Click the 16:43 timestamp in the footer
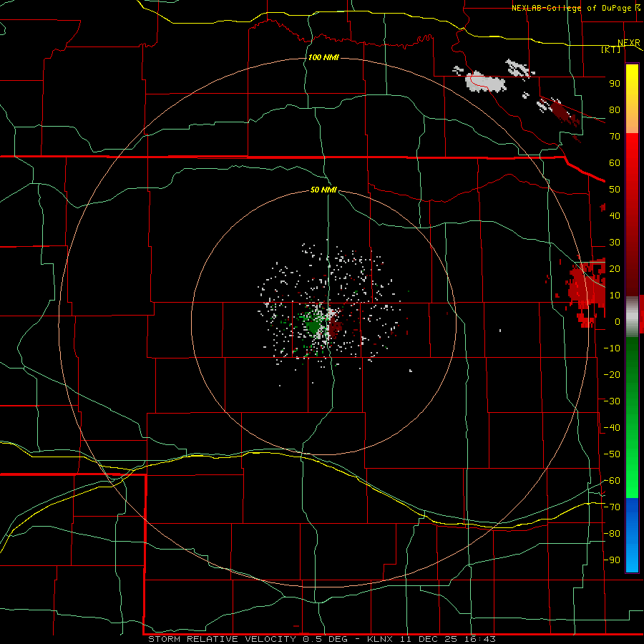 480,639
